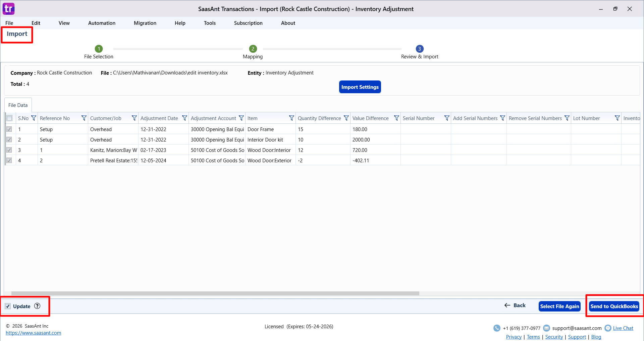Open Serial Number column filter
The height and width of the screenshot is (341, 644).
447,118
